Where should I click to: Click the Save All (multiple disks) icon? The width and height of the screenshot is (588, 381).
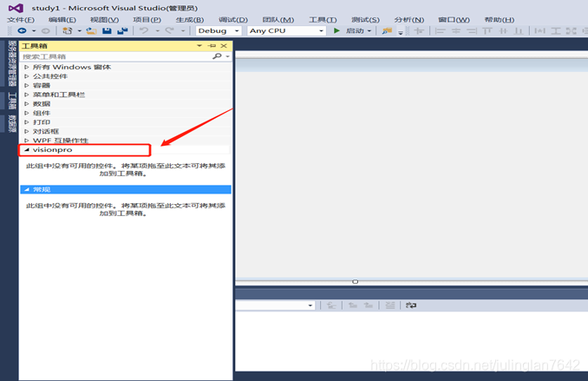122,30
